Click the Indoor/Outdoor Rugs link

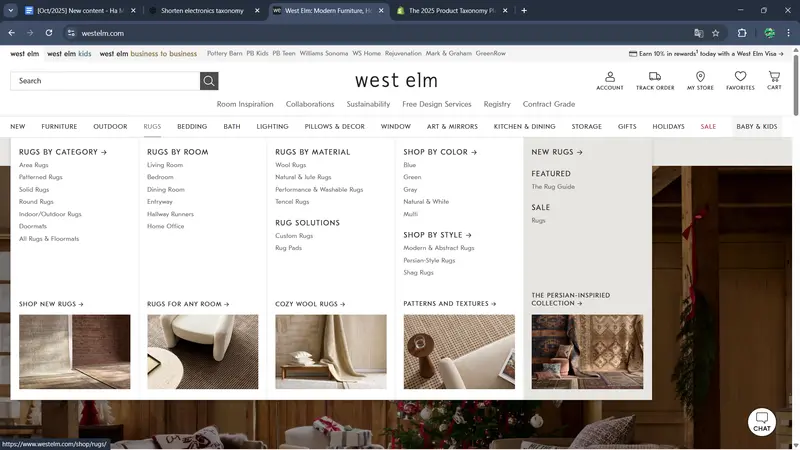point(50,214)
